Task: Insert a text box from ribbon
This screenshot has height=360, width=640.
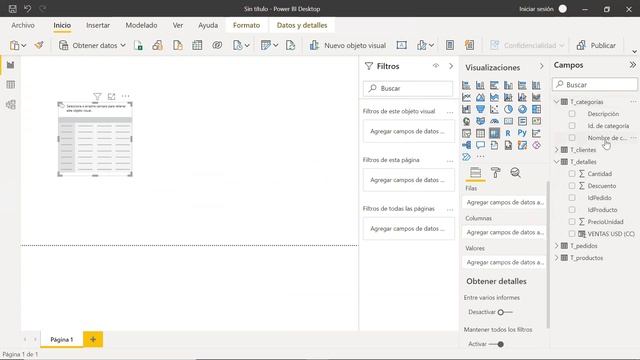Action: 402,45
